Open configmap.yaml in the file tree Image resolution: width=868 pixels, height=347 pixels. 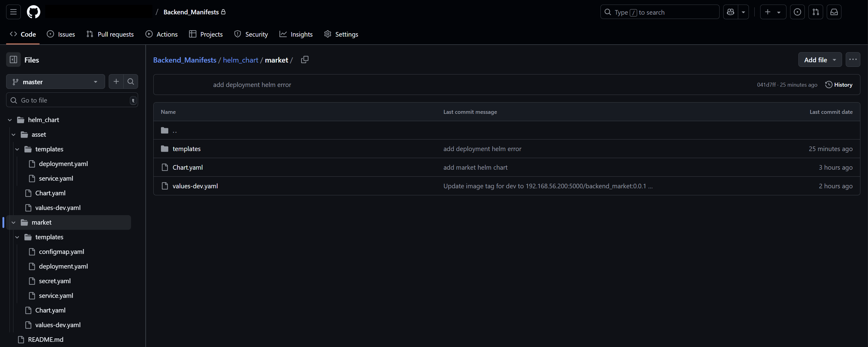point(61,252)
